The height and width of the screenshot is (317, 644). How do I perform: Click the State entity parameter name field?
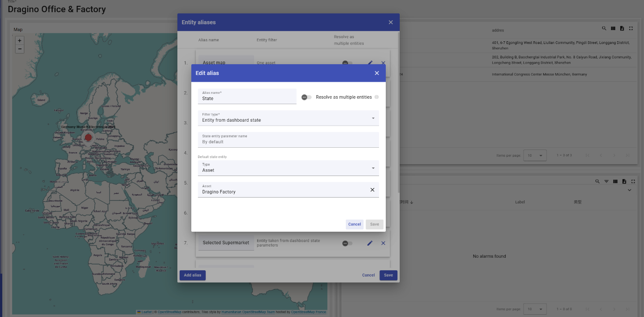(288, 140)
